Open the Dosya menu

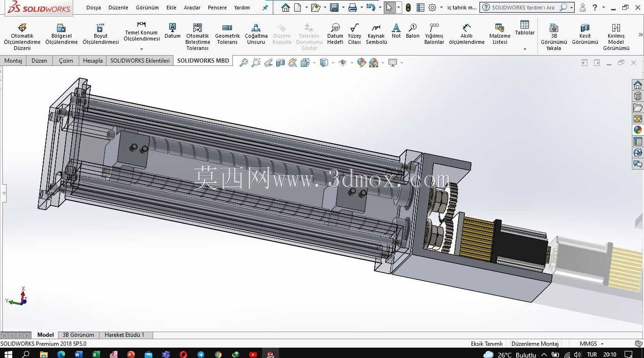(x=93, y=8)
